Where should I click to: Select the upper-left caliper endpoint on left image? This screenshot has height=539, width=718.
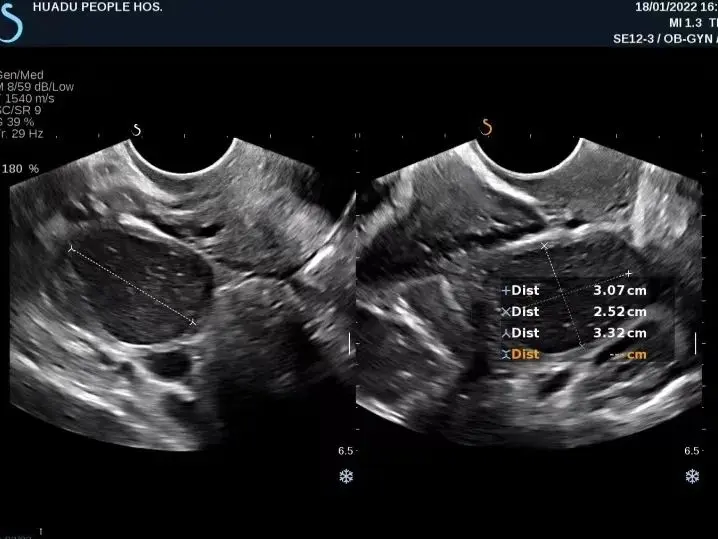pos(70,247)
